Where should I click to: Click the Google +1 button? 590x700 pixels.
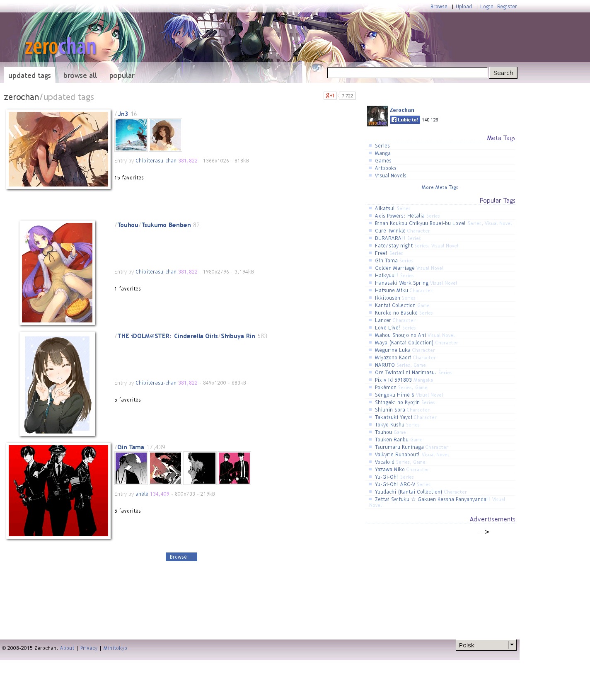330,96
